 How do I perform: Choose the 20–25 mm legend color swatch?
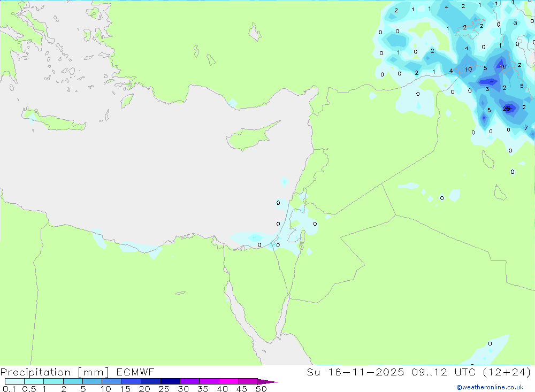point(151,381)
